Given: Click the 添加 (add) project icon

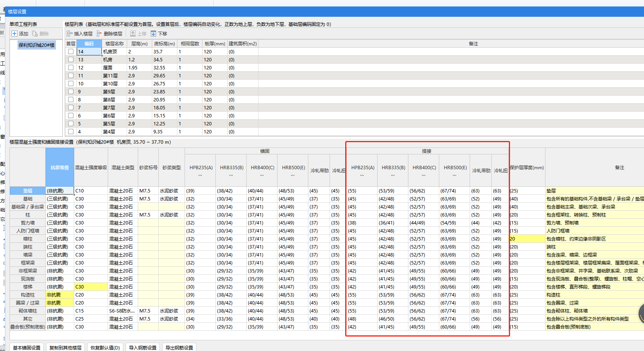Looking at the screenshot, I should click(14, 34).
